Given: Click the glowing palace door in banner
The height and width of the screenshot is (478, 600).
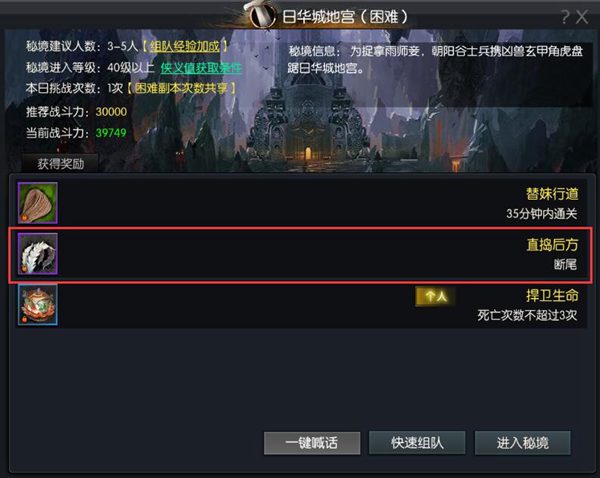Looking at the screenshot, I should tap(308, 153).
